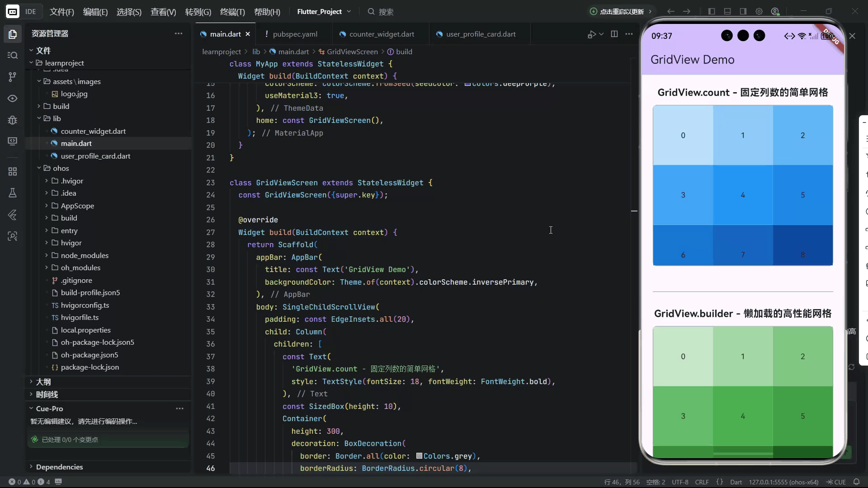Click the Colors.grey color swatch in the code
The width and height of the screenshot is (868, 488).
pos(419,456)
